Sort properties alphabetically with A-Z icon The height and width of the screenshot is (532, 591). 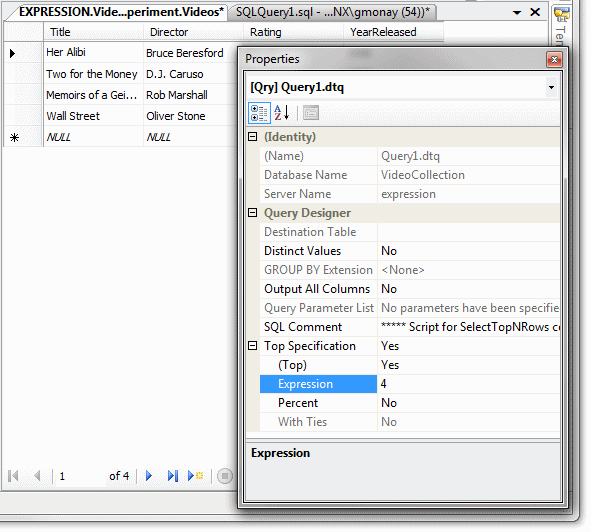(282, 113)
